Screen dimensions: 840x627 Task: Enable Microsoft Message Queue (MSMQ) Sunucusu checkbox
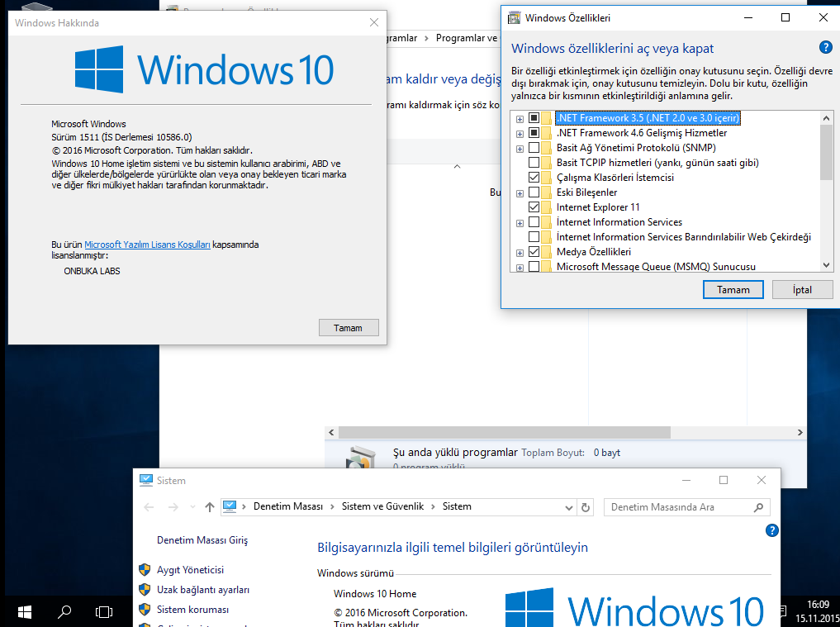pyautogui.click(x=534, y=266)
